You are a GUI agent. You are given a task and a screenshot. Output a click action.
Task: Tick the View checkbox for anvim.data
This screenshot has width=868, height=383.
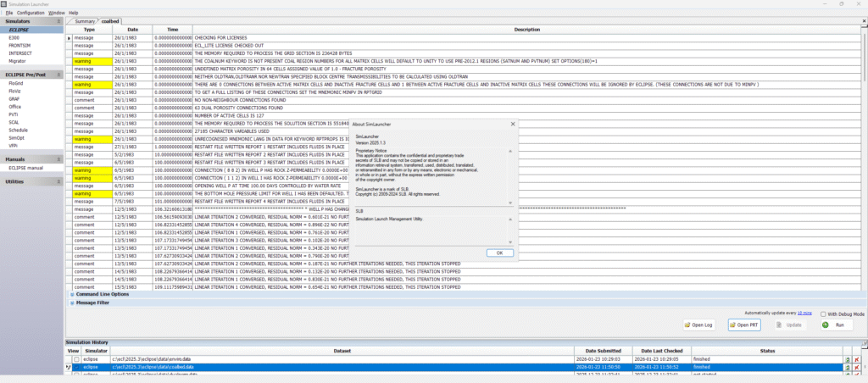point(76,359)
